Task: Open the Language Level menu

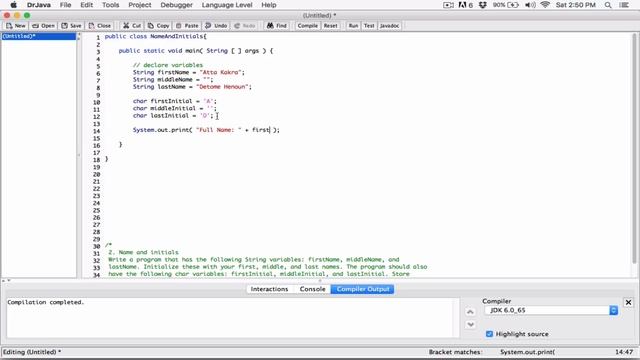Action: coord(227,5)
